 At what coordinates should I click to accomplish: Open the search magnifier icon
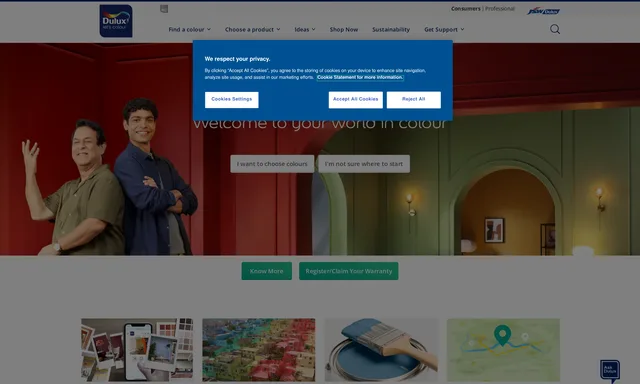(555, 29)
